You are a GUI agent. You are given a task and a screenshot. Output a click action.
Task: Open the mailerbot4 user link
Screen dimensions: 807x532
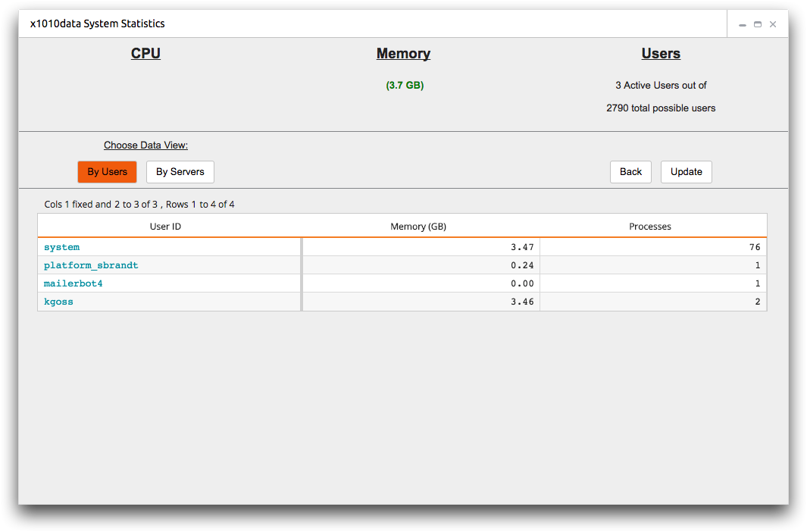pos(73,283)
